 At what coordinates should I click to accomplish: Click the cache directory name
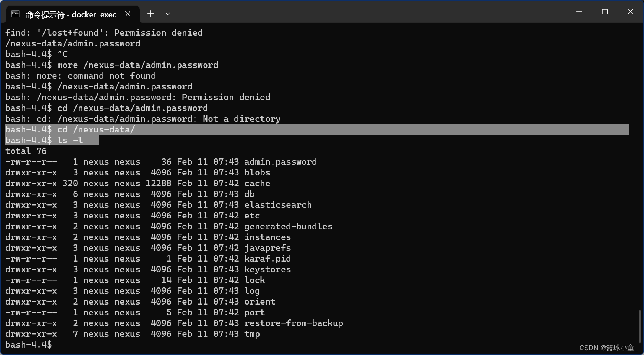click(257, 183)
